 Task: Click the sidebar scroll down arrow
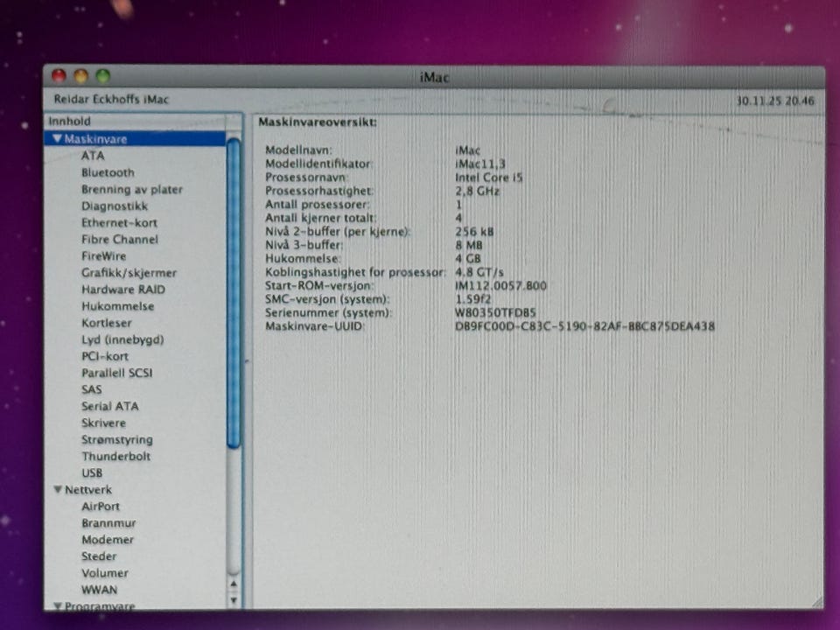234,600
